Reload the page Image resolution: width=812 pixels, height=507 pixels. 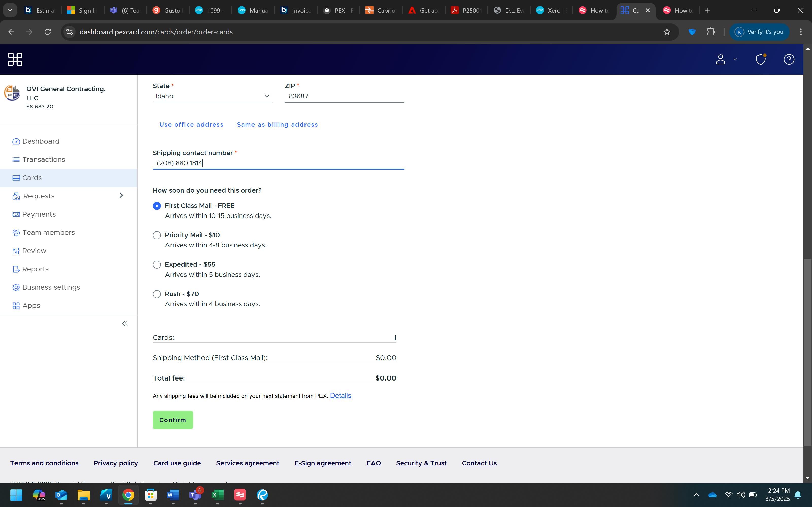(48, 32)
